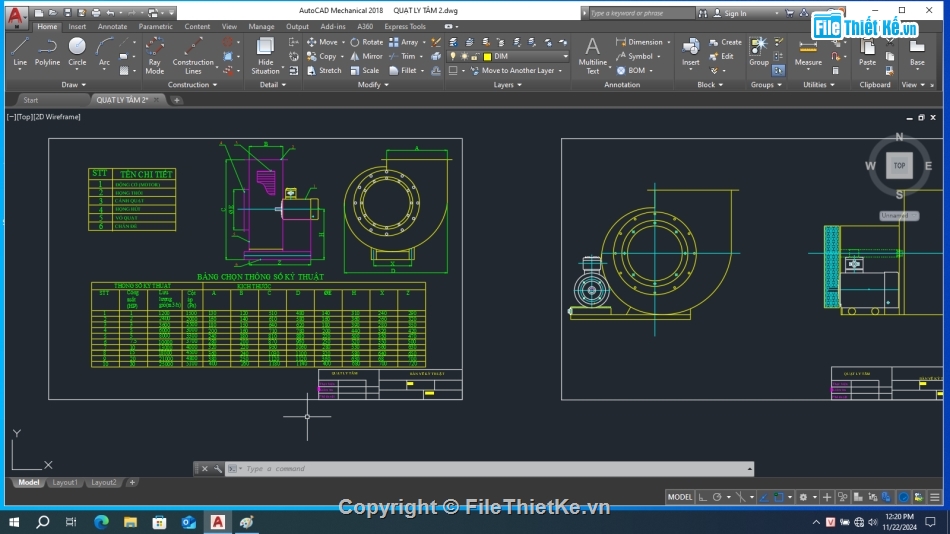Open the DIM layer dropdown

[565, 56]
